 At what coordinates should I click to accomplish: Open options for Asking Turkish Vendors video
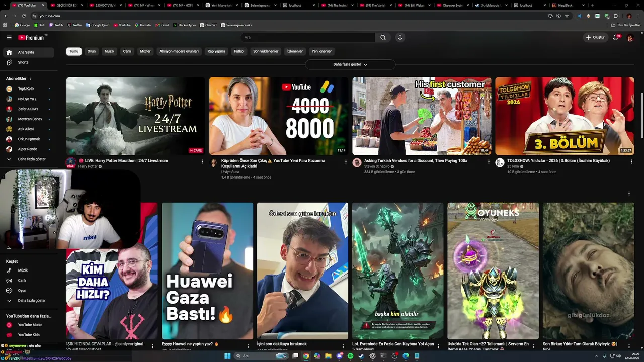(x=489, y=161)
